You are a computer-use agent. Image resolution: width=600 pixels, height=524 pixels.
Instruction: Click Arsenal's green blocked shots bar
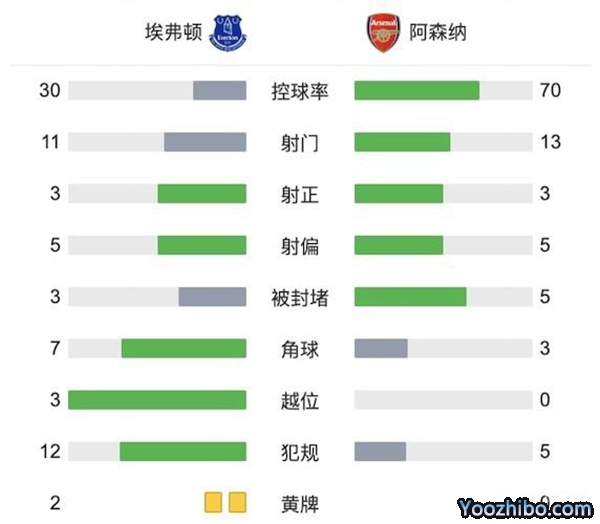[x=410, y=297]
